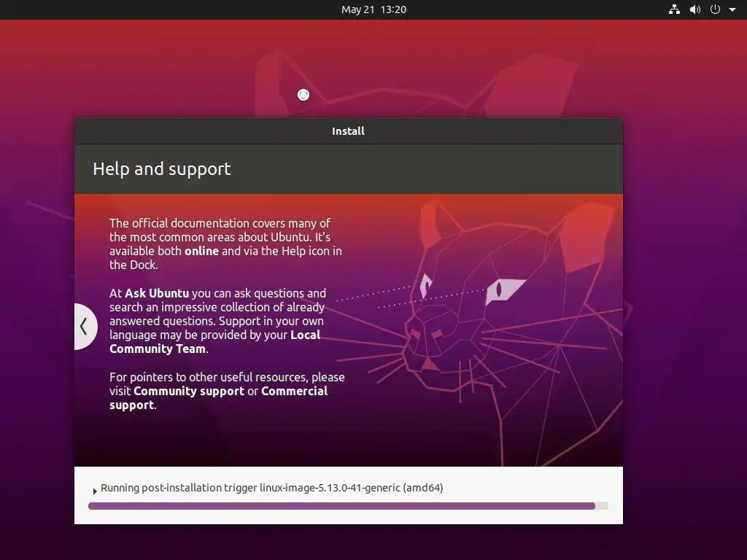Expand installation details disclosure triangle
This screenshot has width=747, height=560.
(95, 491)
